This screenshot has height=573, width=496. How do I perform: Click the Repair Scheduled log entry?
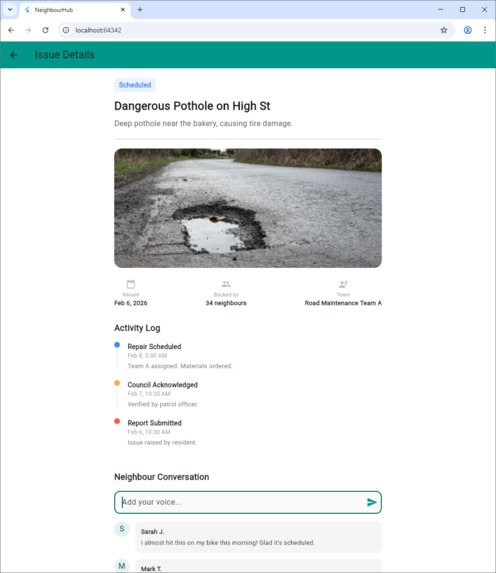click(x=154, y=346)
